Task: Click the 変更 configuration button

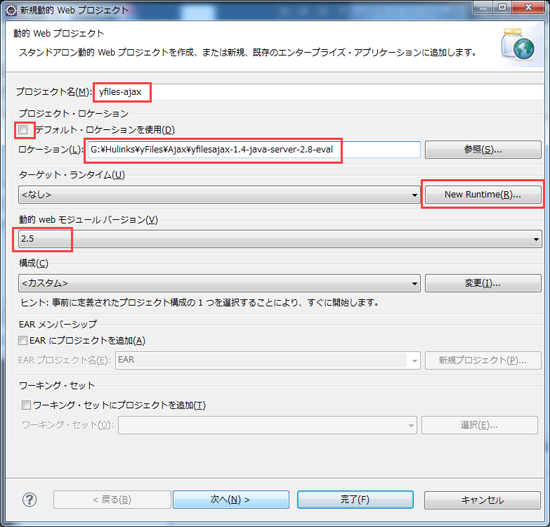Action: [x=483, y=283]
